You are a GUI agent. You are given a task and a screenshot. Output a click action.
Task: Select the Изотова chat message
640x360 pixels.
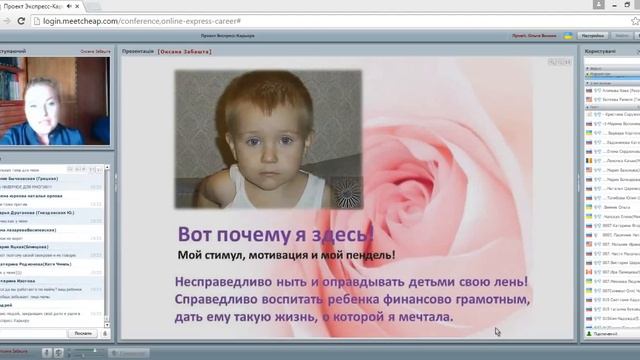(x=51, y=289)
